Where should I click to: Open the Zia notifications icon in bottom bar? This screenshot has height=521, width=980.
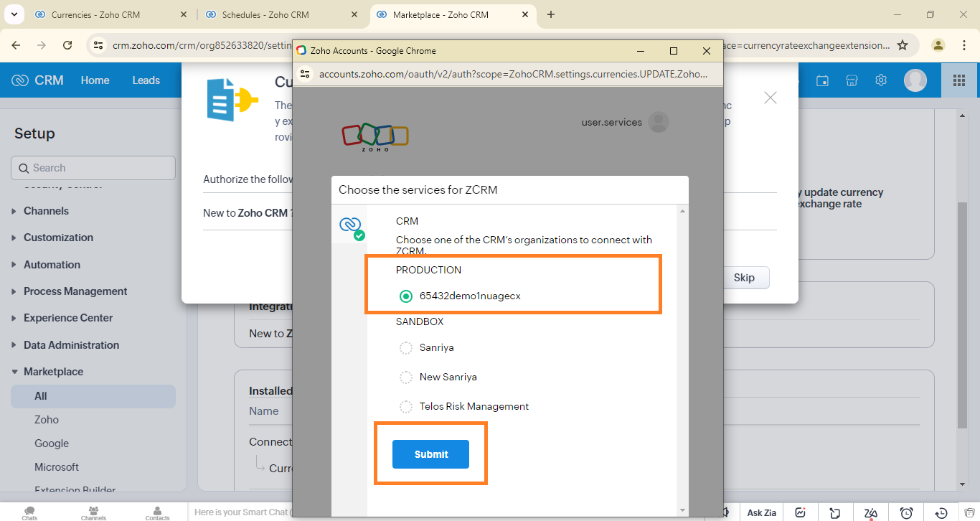coord(871,513)
